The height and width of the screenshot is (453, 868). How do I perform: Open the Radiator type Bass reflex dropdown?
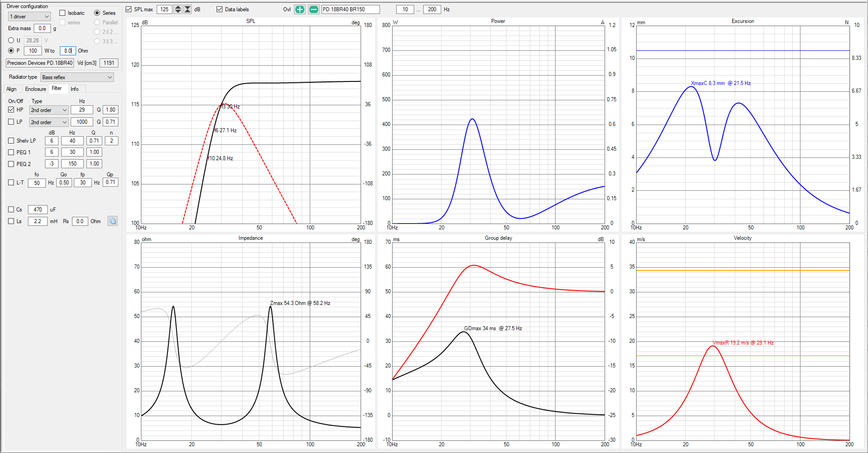click(77, 77)
